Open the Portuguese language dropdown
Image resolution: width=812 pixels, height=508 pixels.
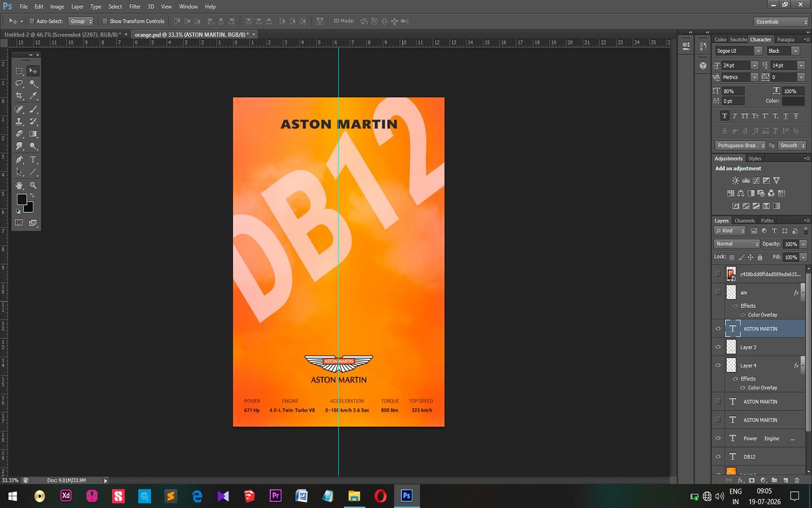click(x=740, y=145)
